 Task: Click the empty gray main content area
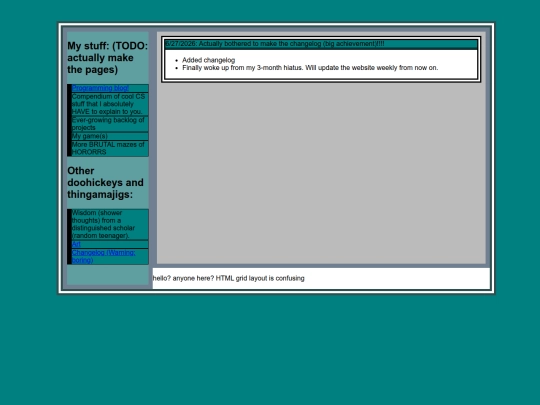[321, 172]
